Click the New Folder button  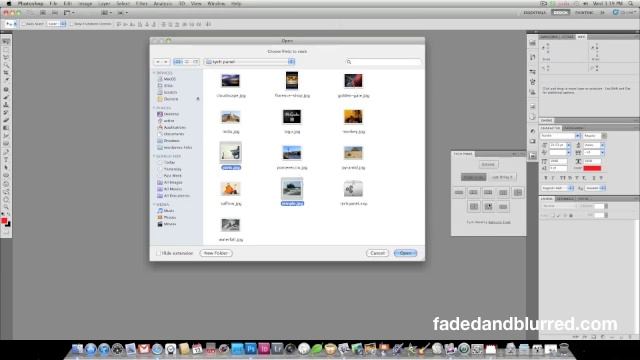(x=216, y=253)
